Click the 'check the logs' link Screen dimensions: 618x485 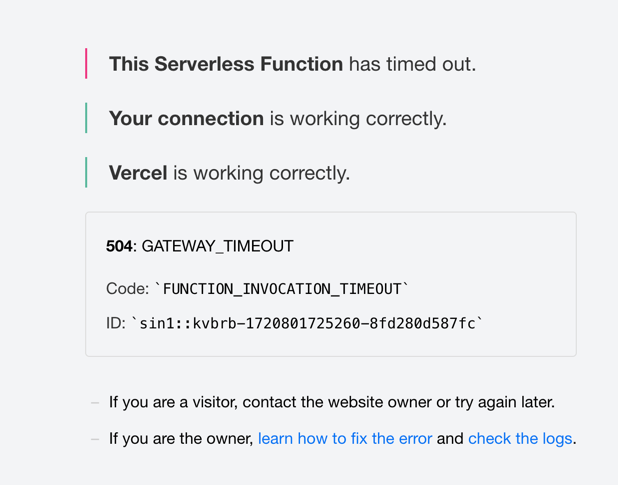click(x=520, y=438)
